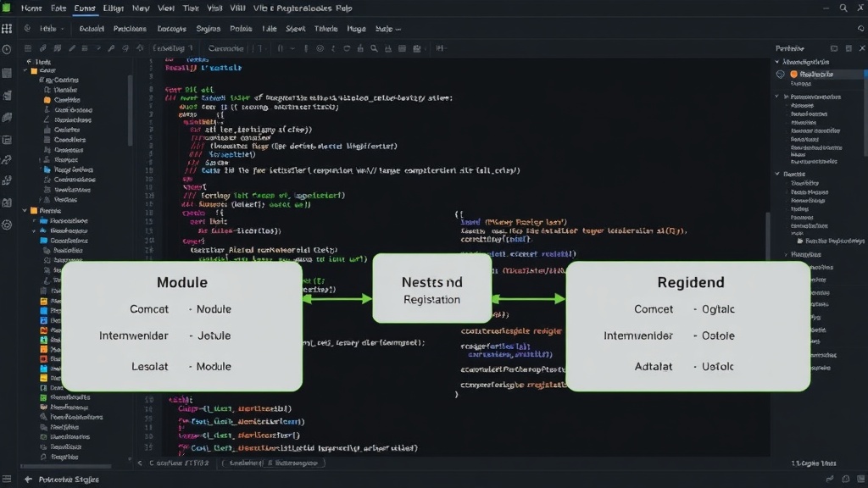Open the Home menu
This screenshot has height=488, width=868.
[x=31, y=8]
